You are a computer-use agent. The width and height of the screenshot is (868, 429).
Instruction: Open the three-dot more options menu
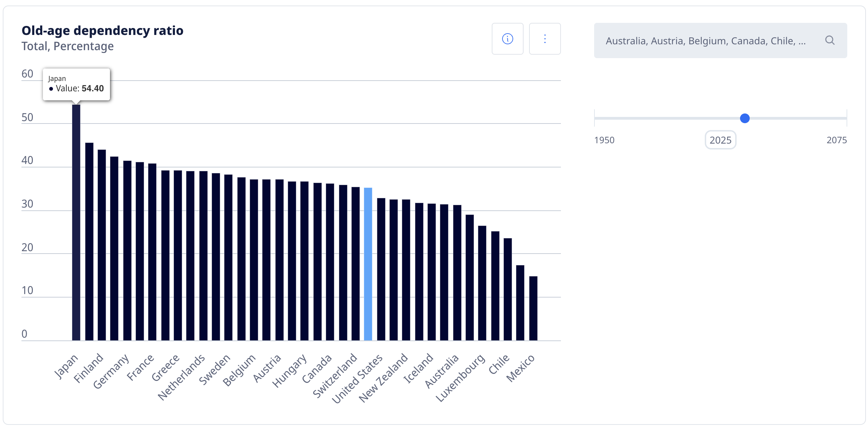(545, 39)
